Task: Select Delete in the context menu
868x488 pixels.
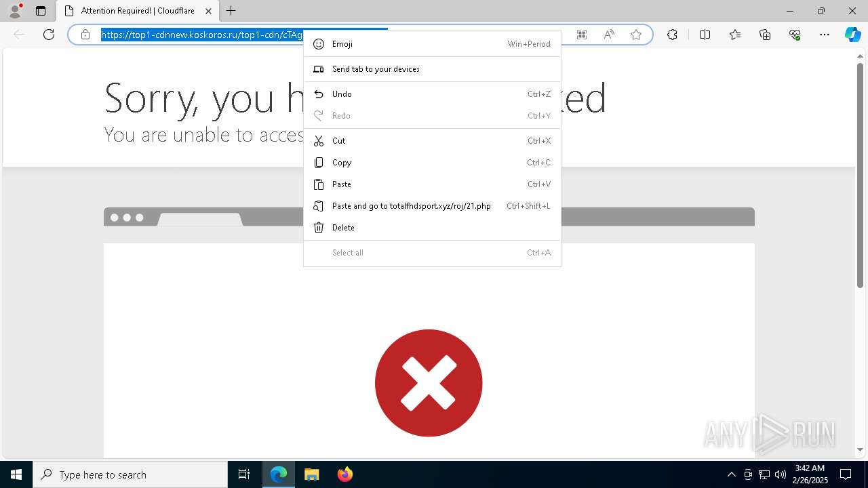Action: [x=432, y=228]
